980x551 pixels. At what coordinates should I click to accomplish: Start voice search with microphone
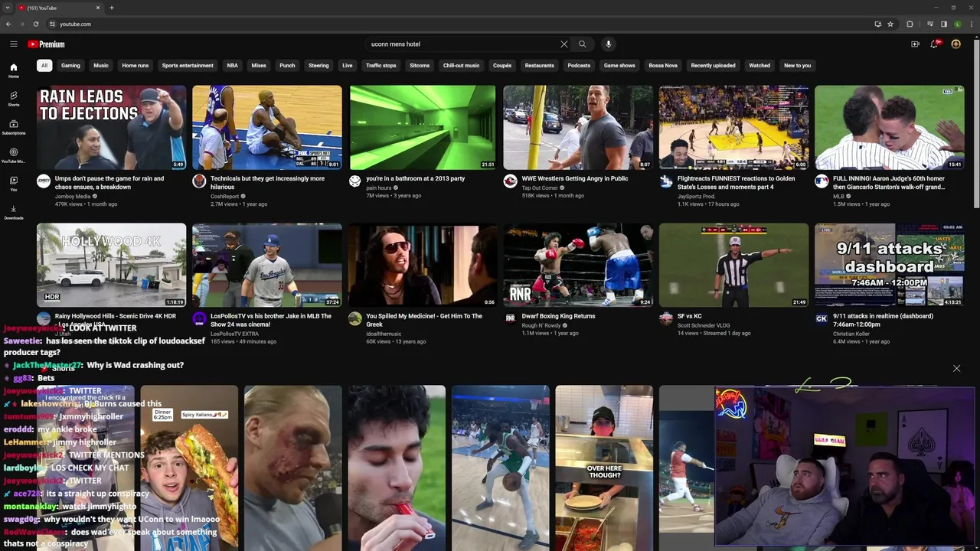[609, 44]
